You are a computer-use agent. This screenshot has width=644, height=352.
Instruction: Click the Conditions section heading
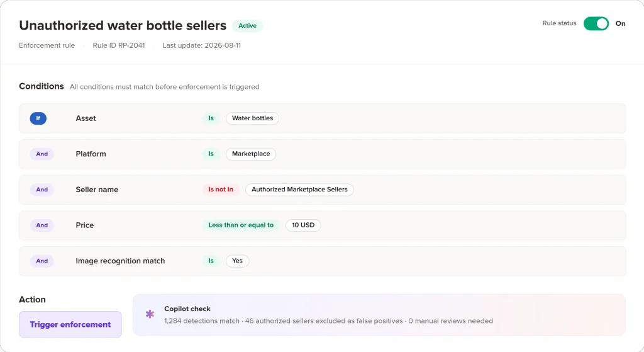tap(42, 86)
